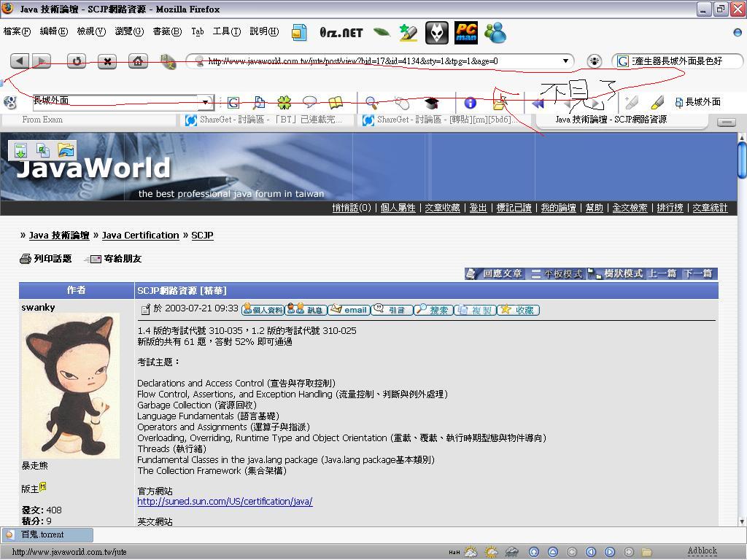Click the Foobar alien head icon

[436, 33]
